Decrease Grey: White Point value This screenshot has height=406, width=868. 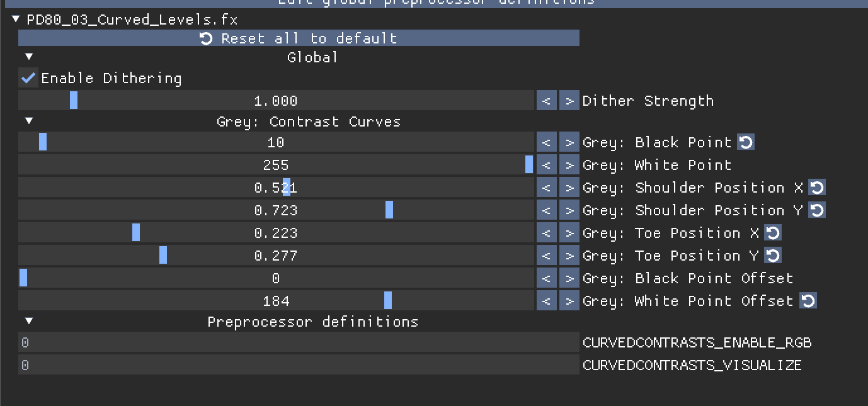click(547, 165)
